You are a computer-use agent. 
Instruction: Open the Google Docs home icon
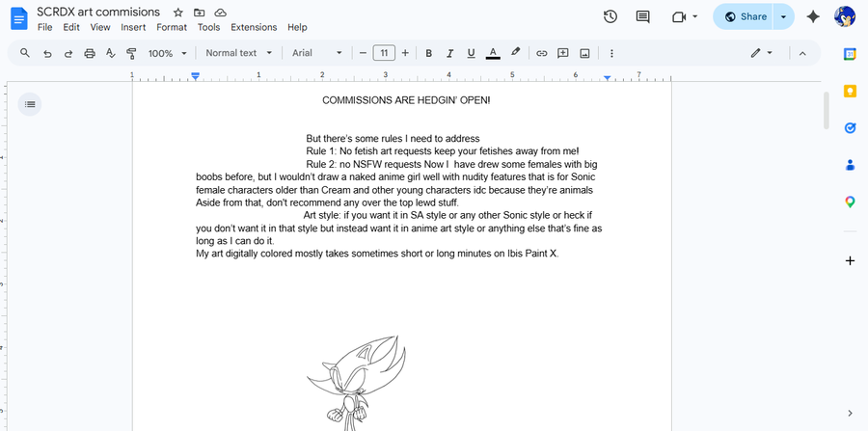(x=19, y=19)
